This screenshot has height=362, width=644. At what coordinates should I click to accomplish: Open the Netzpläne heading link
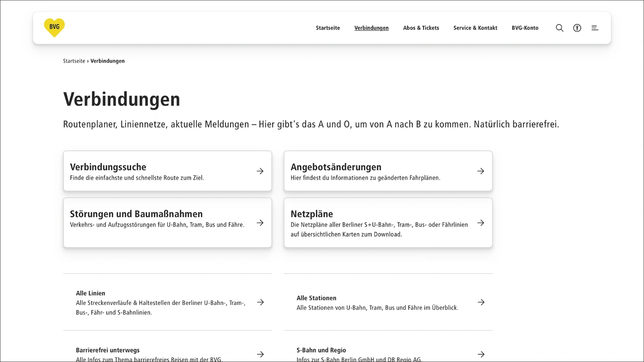pyautogui.click(x=312, y=214)
